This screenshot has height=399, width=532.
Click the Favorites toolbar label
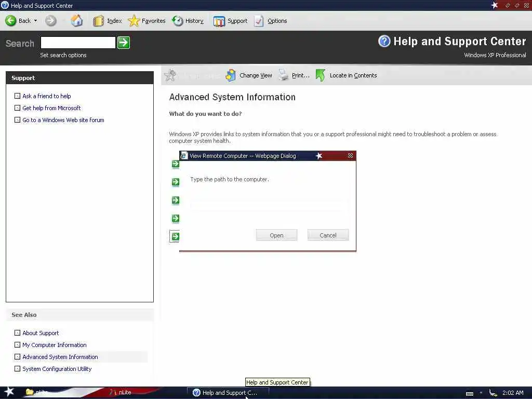pos(153,21)
